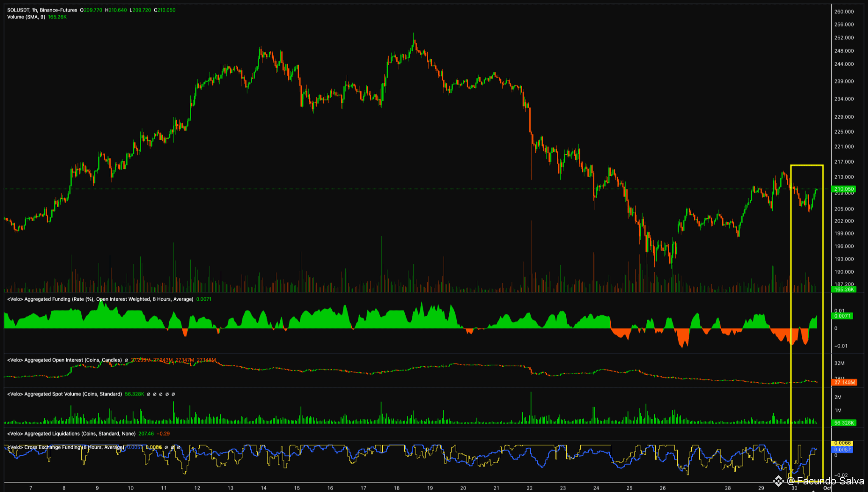Select the SOLUSDT, 1h, Binance-Futures symbol title

42,10
